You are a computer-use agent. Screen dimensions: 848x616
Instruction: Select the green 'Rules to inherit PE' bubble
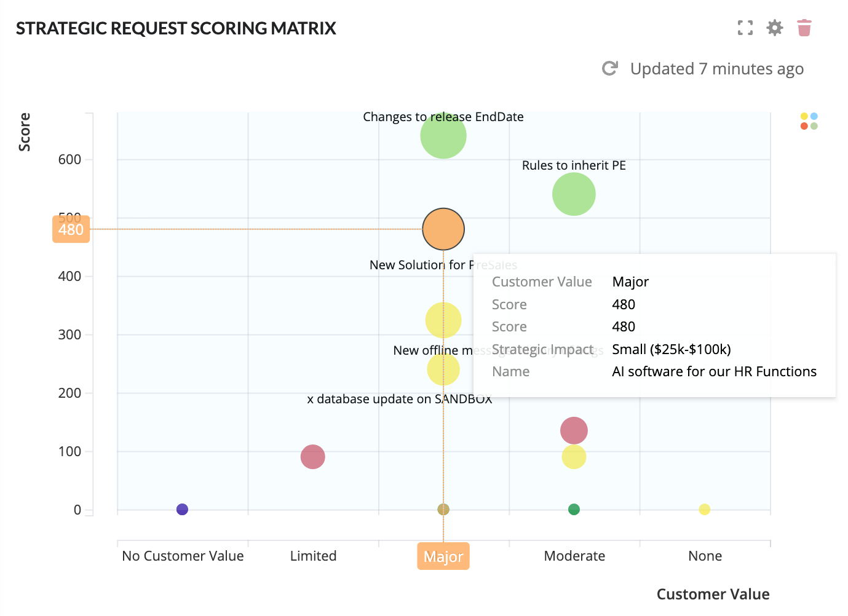click(x=574, y=194)
